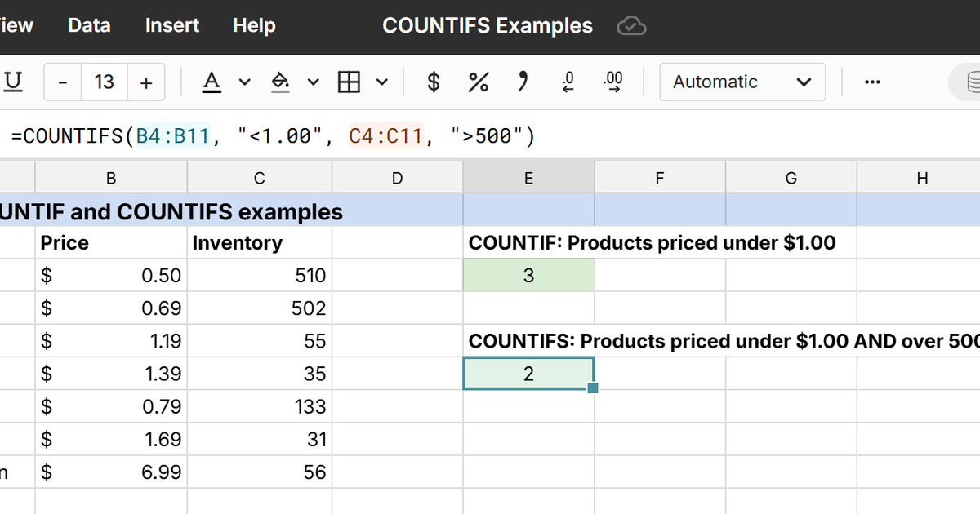Select column H header
This screenshot has height=514, width=980.
922,178
